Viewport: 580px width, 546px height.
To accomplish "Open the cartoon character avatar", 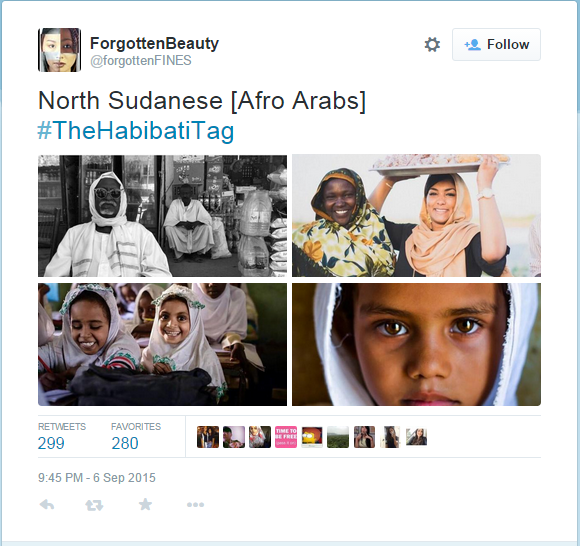I will click(312, 437).
